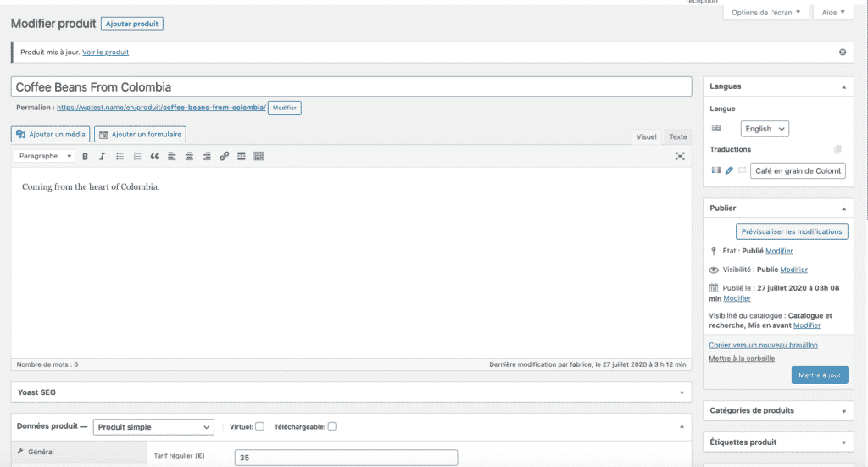This screenshot has width=868, height=467.
Task: Click the Café en grain de Colombie translation field
Action: 798,171
